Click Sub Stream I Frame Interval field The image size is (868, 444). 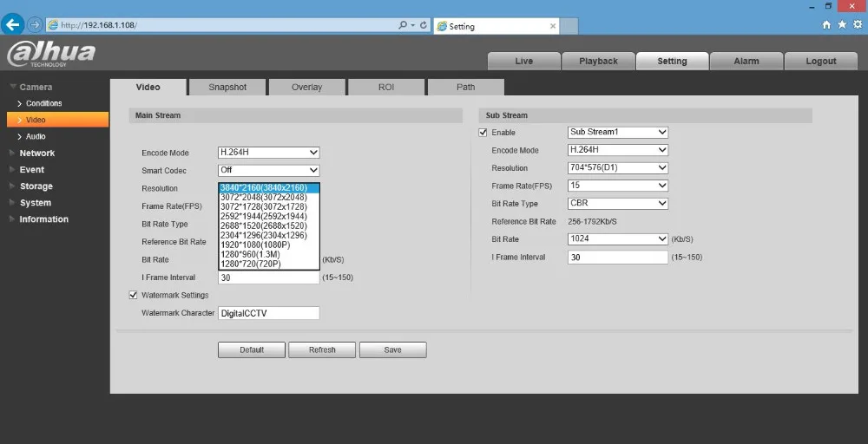point(618,257)
